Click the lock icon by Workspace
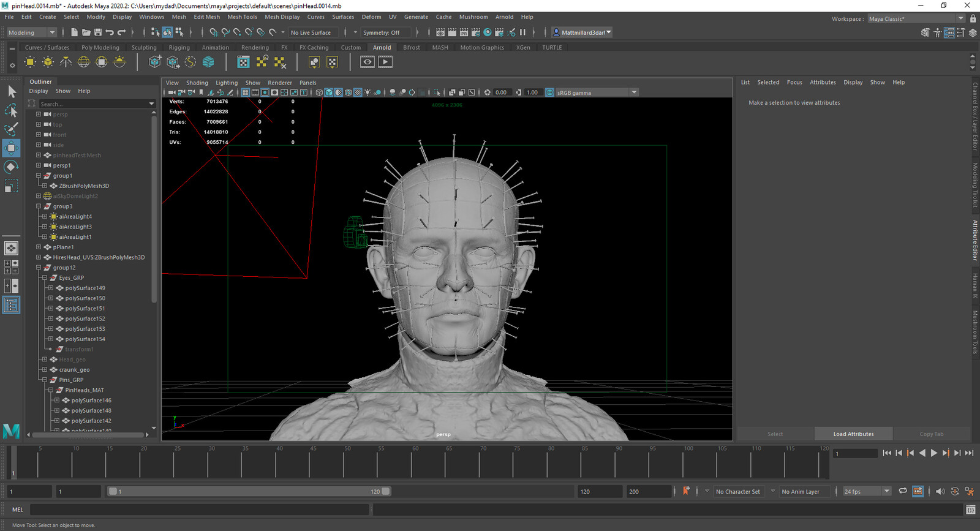 coord(973,18)
